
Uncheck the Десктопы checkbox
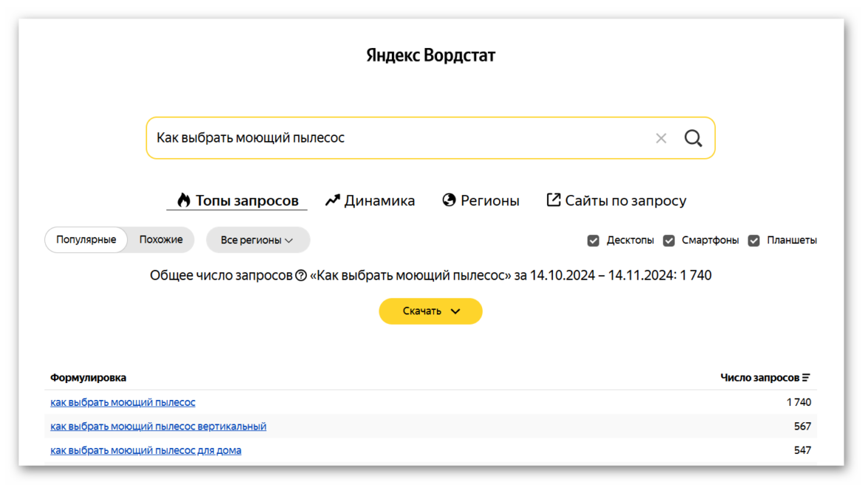click(x=593, y=241)
